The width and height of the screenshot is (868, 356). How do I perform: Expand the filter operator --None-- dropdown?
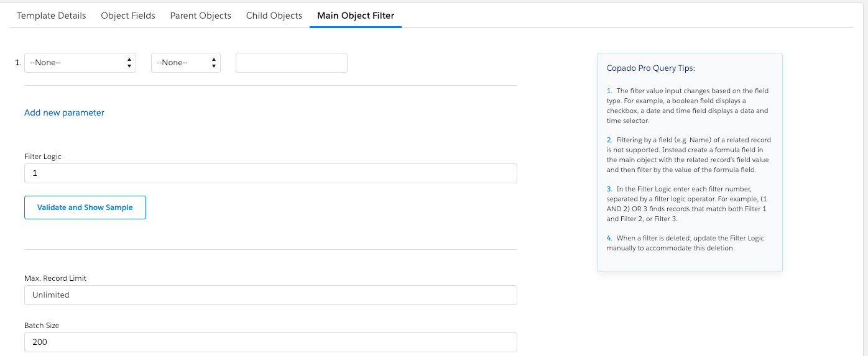(186, 63)
